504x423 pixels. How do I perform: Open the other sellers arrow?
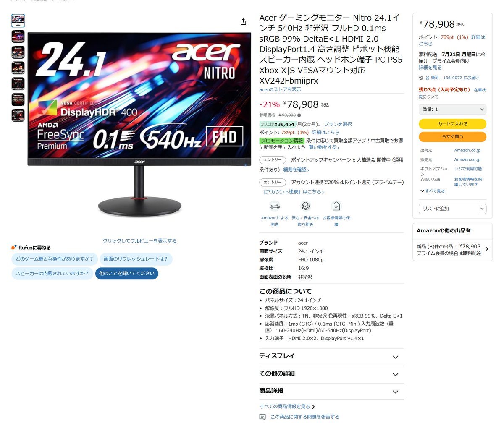[x=487, y=249]
